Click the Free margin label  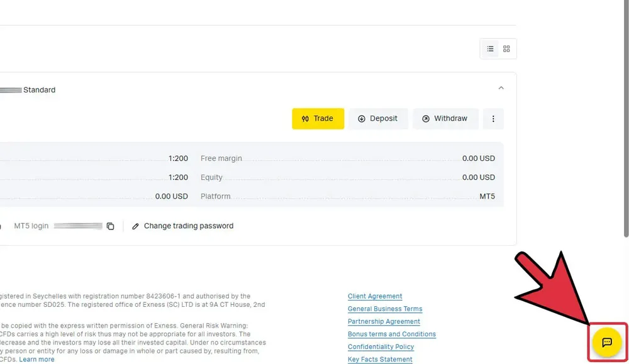point(221,158)
